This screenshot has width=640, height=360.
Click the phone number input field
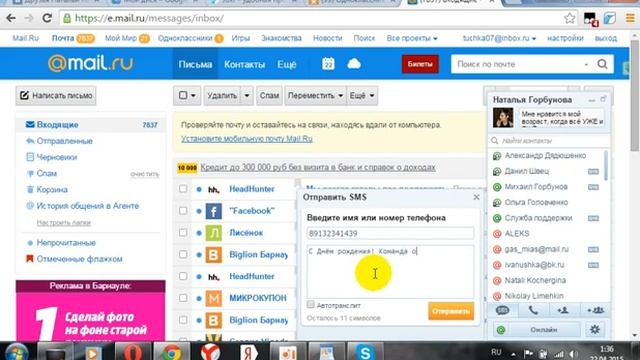(x=390, y=233)
